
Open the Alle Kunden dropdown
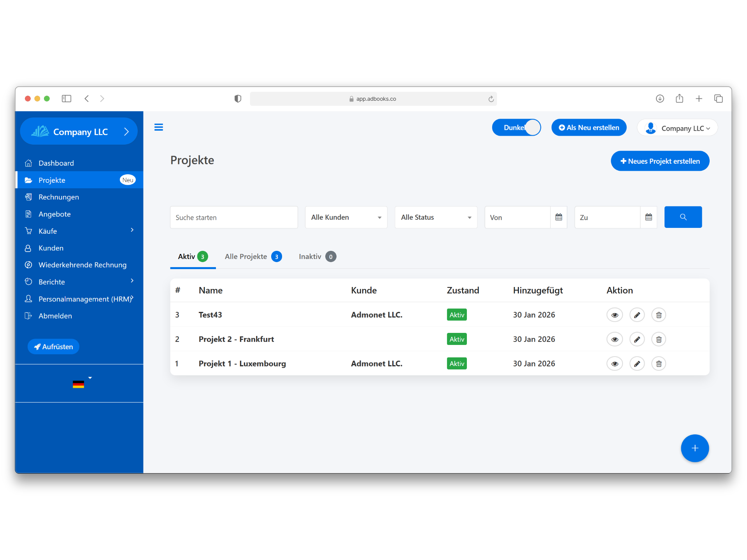click(346, 217)
